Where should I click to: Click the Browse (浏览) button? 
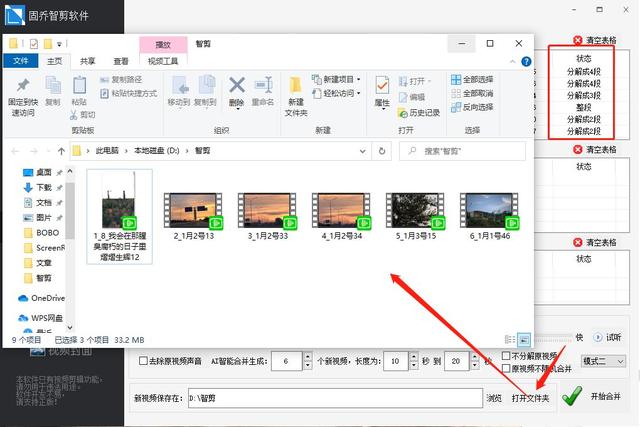[x=494, y=398]
